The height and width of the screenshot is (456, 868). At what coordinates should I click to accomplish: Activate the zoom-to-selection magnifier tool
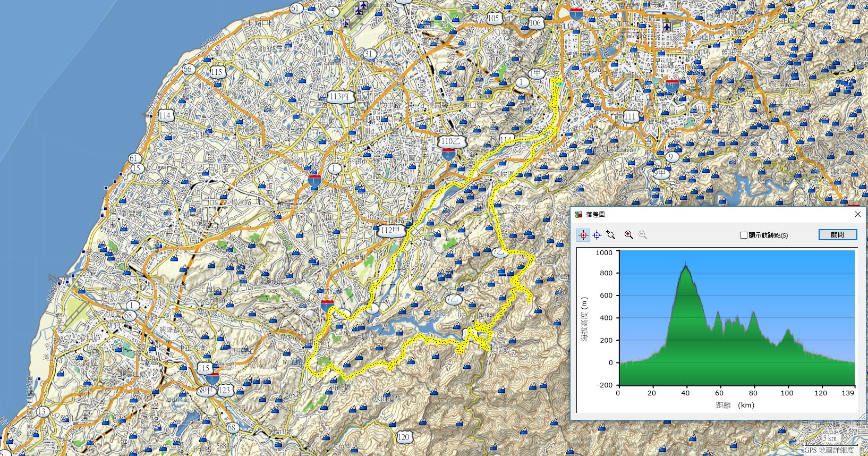tap(611, 235)
